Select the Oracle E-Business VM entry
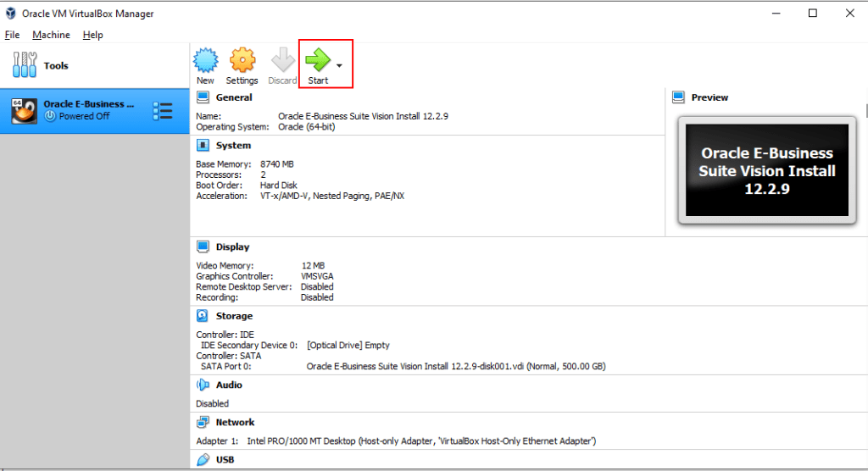The image size is (868, 471). pyautogui.click(x=85, y=110)
